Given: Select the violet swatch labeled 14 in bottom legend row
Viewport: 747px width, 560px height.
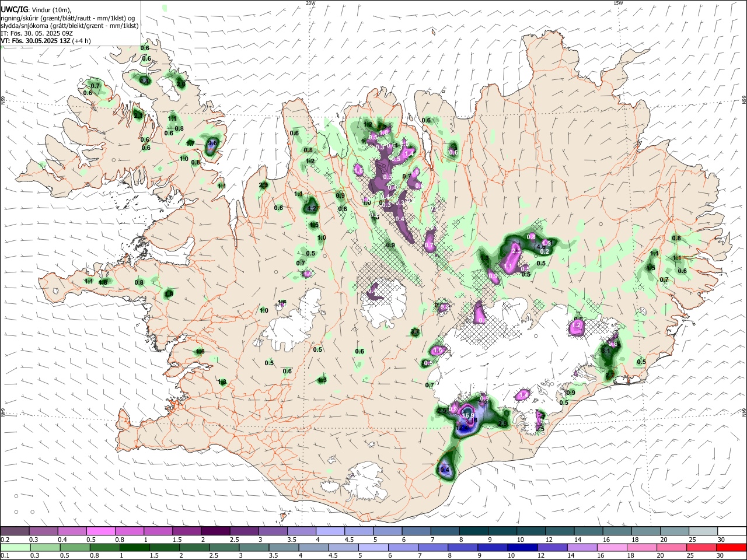Looking at the screenshot, I should [x=581, y=547].
